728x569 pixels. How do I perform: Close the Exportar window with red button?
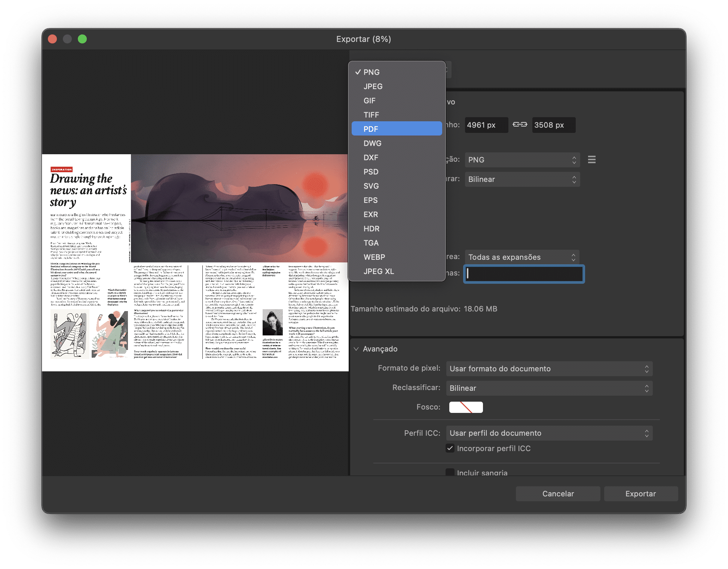(53, 39)
